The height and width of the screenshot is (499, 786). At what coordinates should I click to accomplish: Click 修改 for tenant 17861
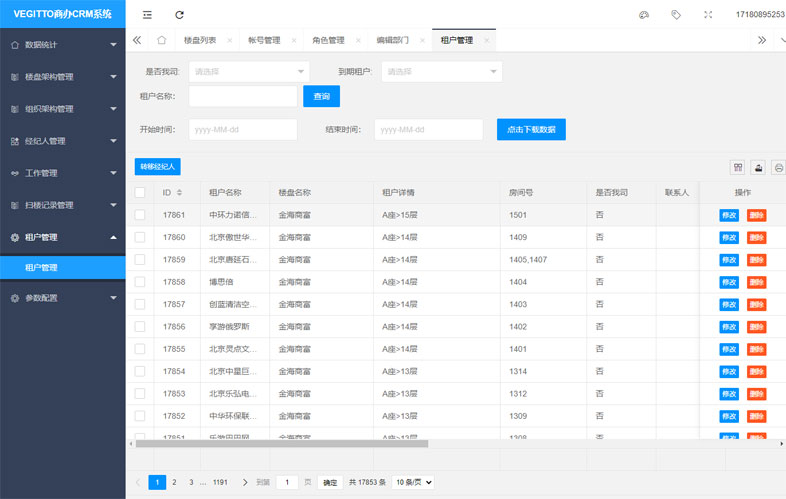[729, 215]
